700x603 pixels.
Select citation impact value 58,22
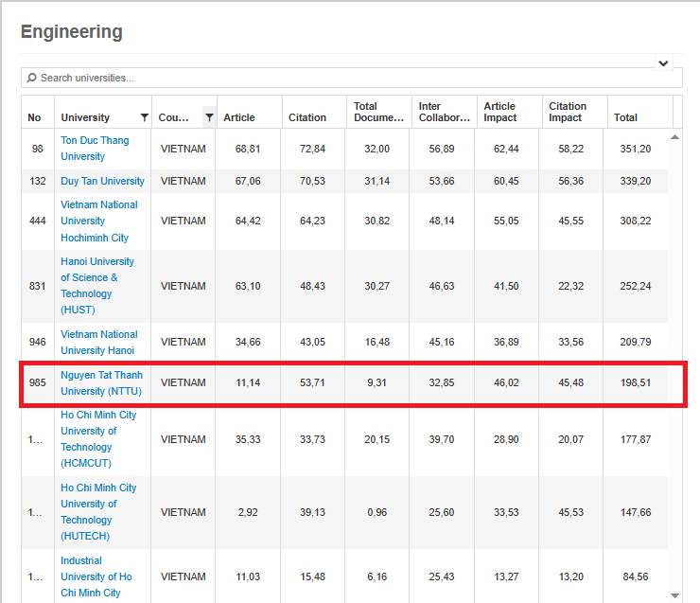[x=571, y=149]
